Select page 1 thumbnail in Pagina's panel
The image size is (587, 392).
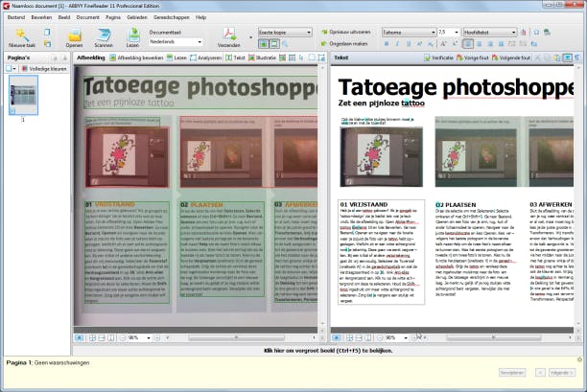tap(22, 96)
